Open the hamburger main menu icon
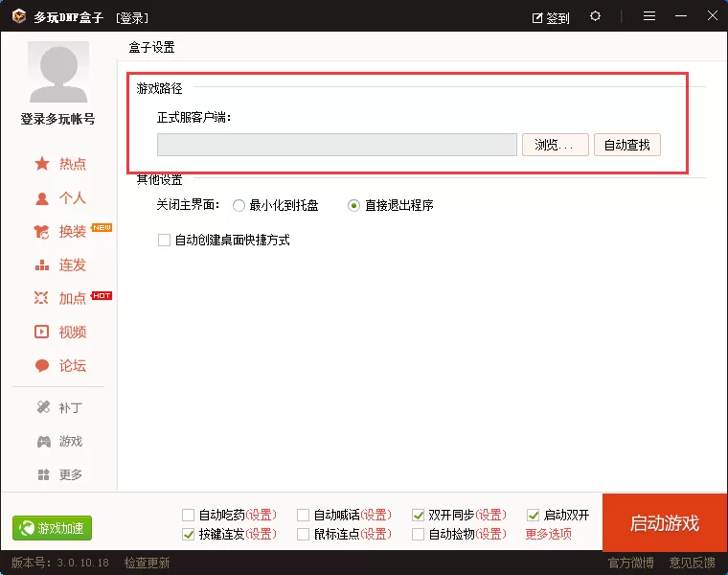Screen dimensions: 728x575 [x=649, y=16]
